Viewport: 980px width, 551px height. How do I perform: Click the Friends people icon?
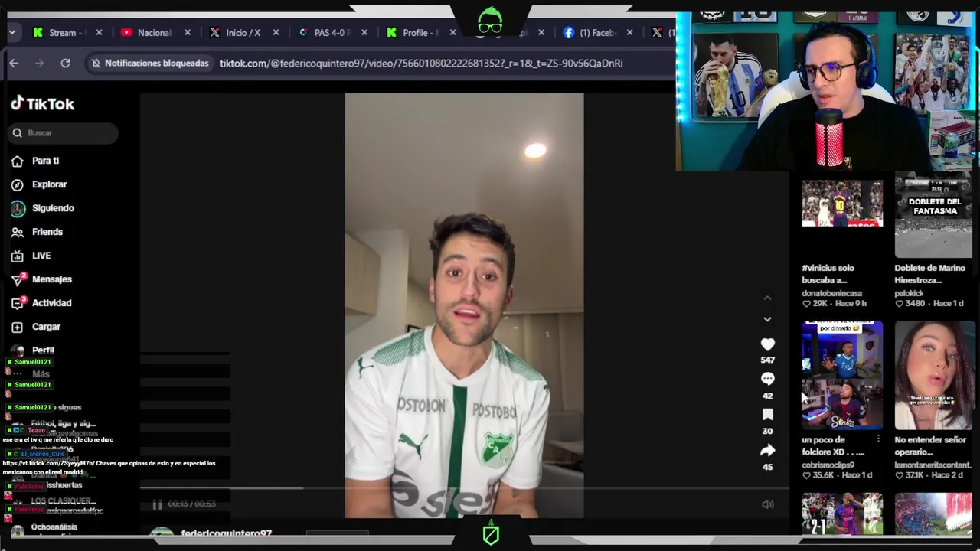coord(18,232)
